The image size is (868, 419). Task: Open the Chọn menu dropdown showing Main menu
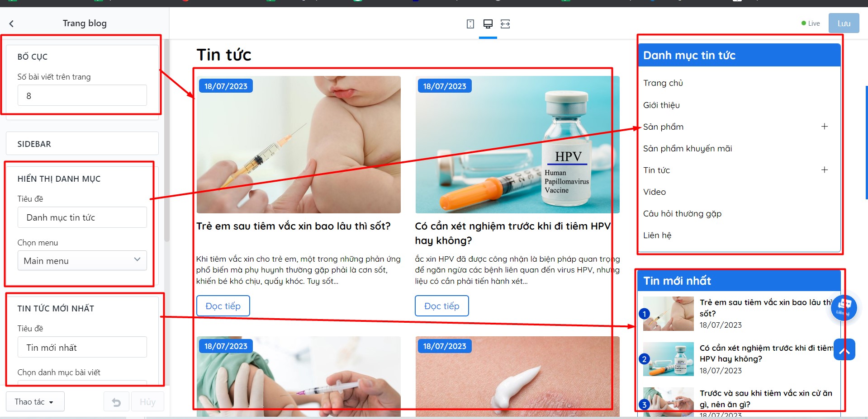82,260
